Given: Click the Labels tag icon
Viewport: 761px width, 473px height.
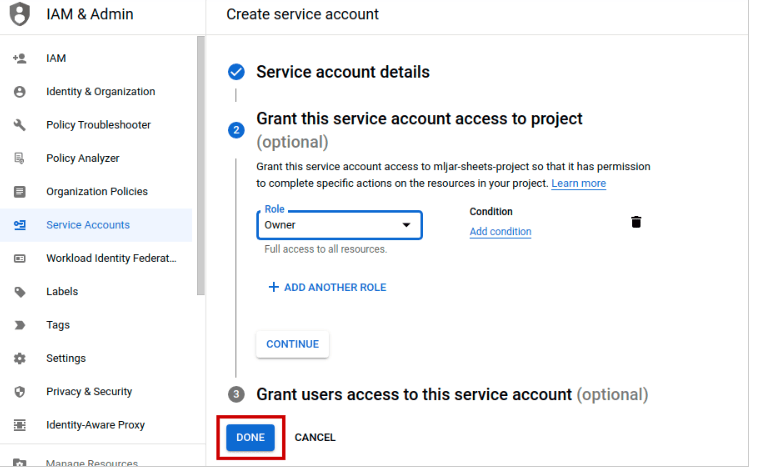Looking at the screenshot, I should point(20,292).
